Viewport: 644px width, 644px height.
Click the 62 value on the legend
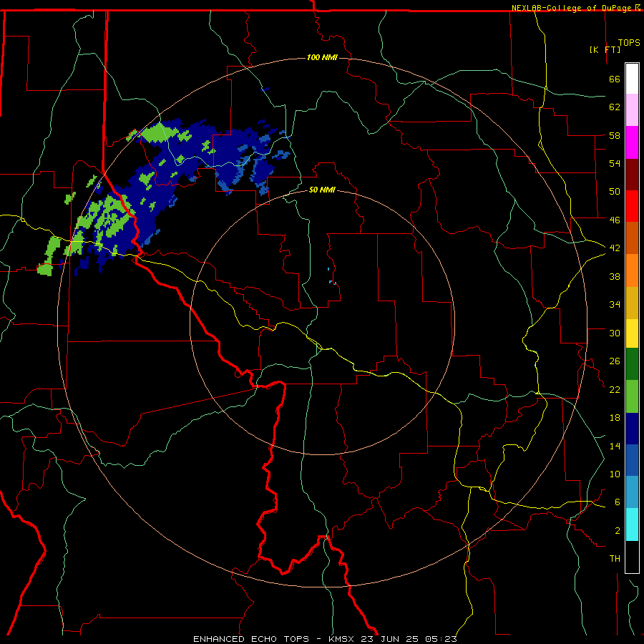click(615, 107)
